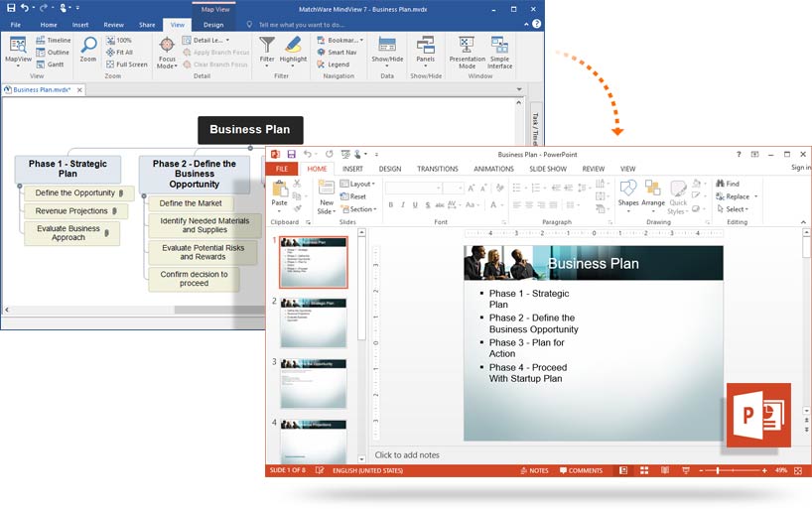The width and height of the screenshot is (812, 509).
Task: Click the Zoom magnifier in MindView
Action: [88, 50]
